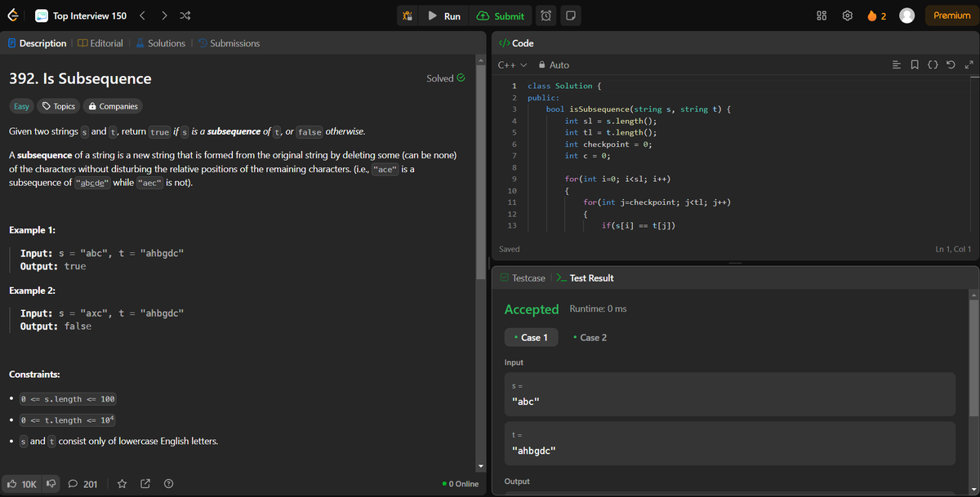Submit the solution
This screenshot has width=980, height=497.
501,15
